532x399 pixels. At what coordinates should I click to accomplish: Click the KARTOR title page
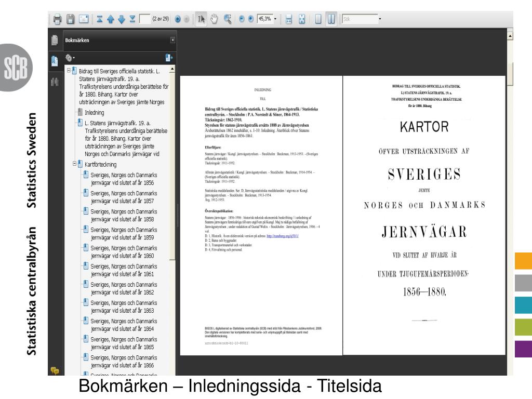coord(424,216)
